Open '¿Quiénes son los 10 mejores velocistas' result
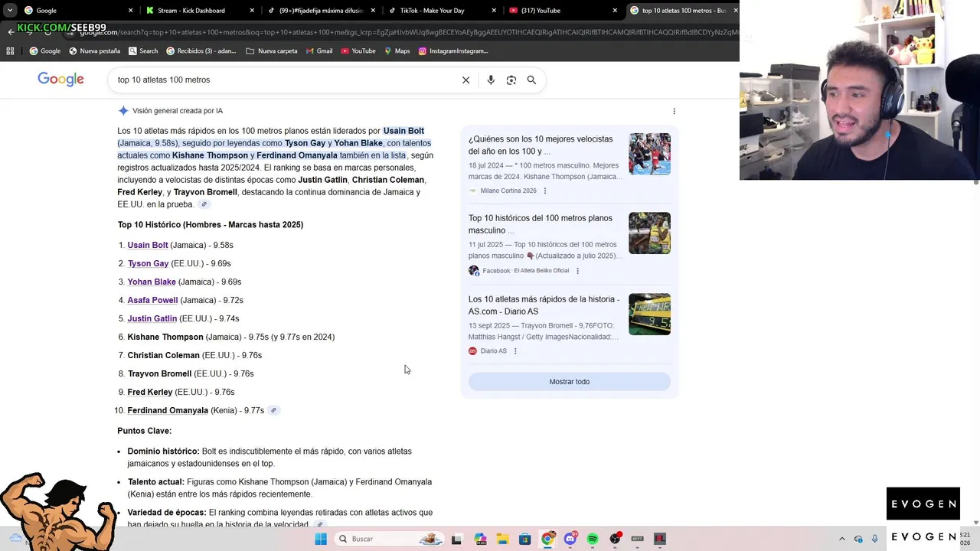 [541, 145]
